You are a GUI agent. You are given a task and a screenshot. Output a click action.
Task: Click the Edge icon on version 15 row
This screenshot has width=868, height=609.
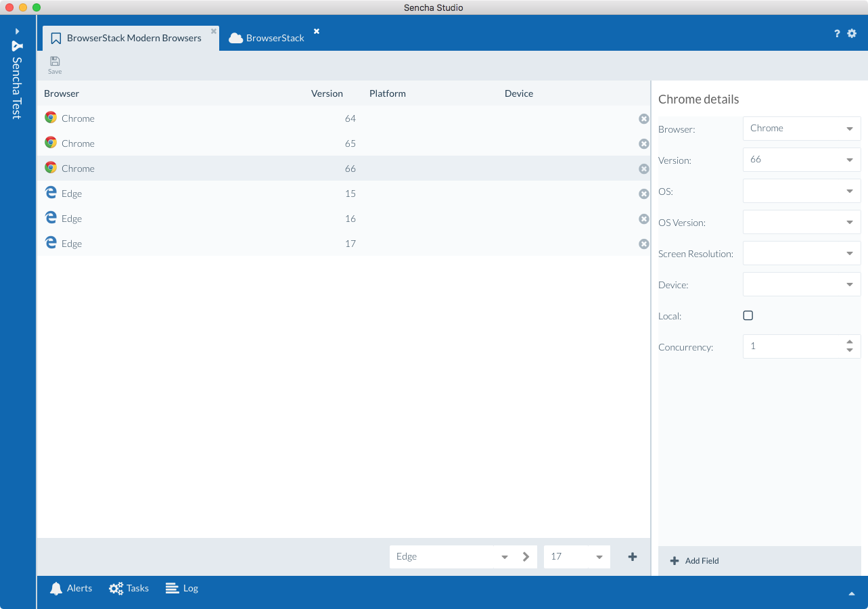tap(51, 194)
